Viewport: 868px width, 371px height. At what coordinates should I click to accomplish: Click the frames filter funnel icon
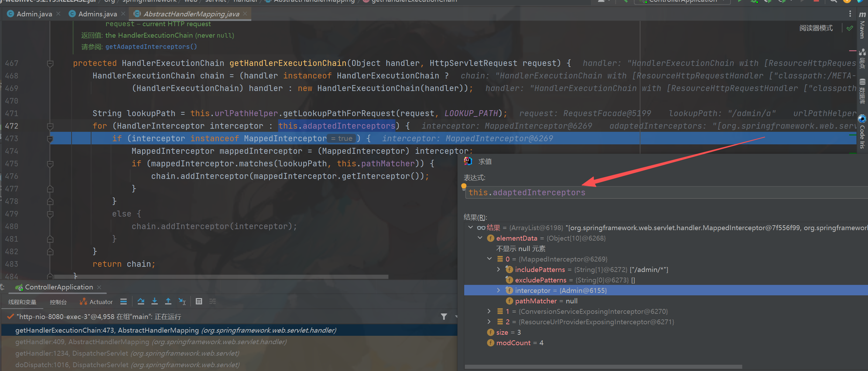444,317
